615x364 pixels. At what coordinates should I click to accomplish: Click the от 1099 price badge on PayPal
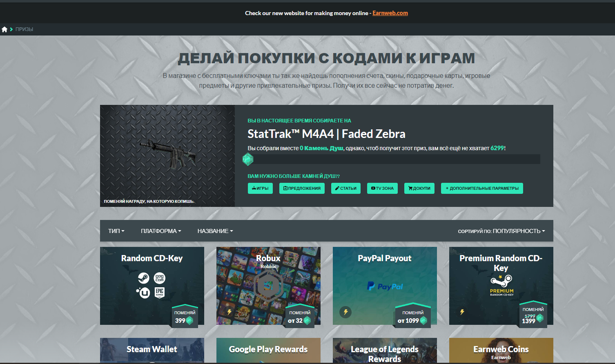412,316
